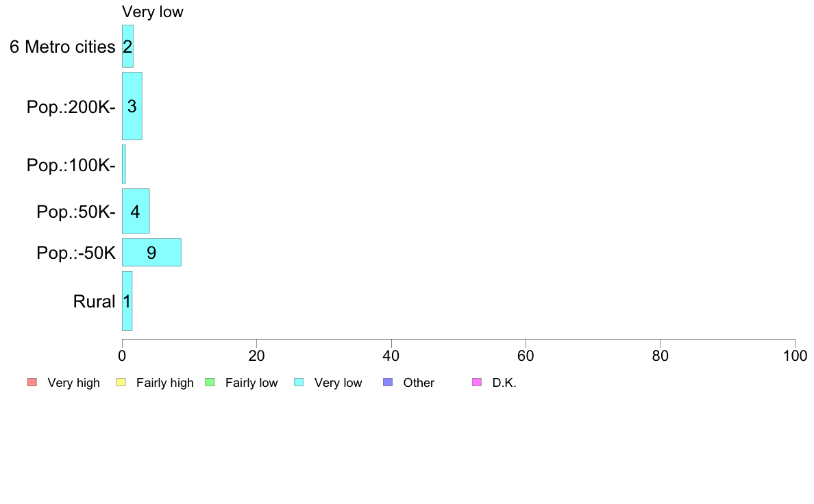The width and height of the screenshot is (814, 504).
Task: Click the Very high legend text
Action: point(74,383)
